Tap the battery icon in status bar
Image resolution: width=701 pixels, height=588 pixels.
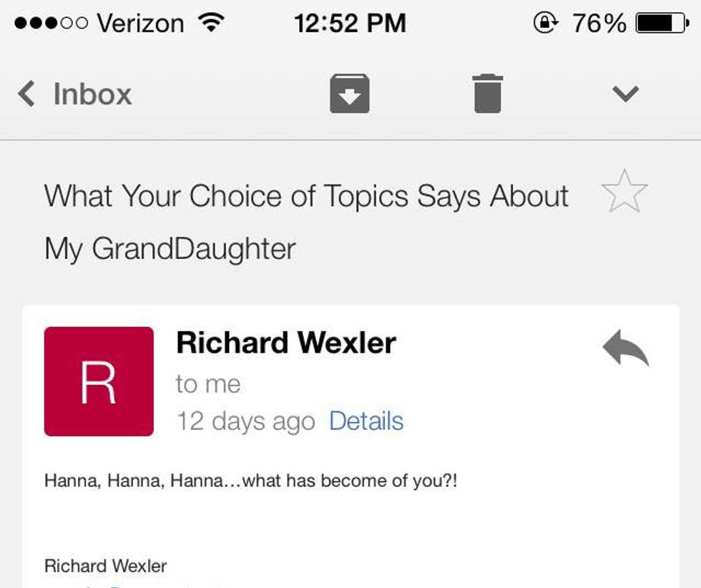pos(665,24)
